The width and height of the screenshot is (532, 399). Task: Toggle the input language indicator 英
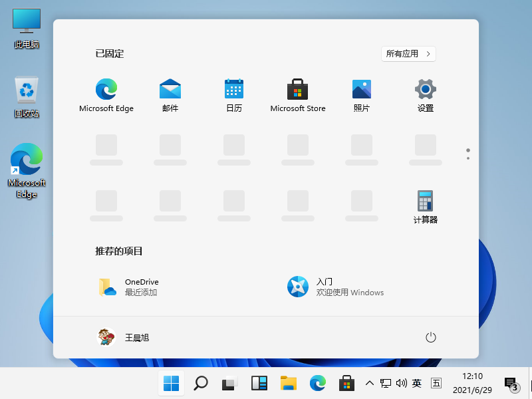point(416,383)
